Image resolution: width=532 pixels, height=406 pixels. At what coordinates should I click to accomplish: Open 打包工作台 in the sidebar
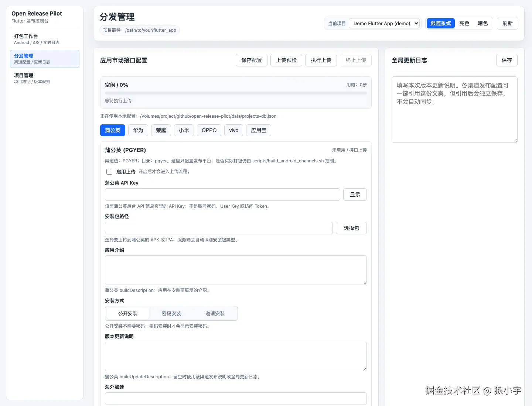[x=45, y=39]
